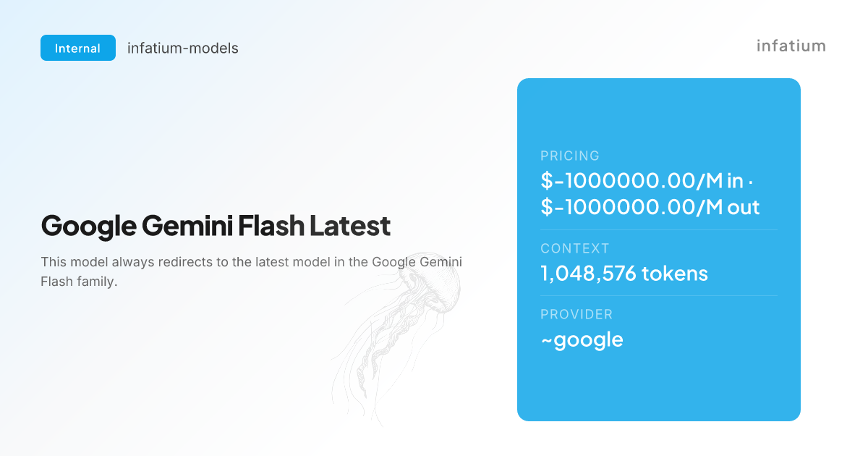Click the word Latest in the title
868x456 pixels.
(x=350, y=227)
